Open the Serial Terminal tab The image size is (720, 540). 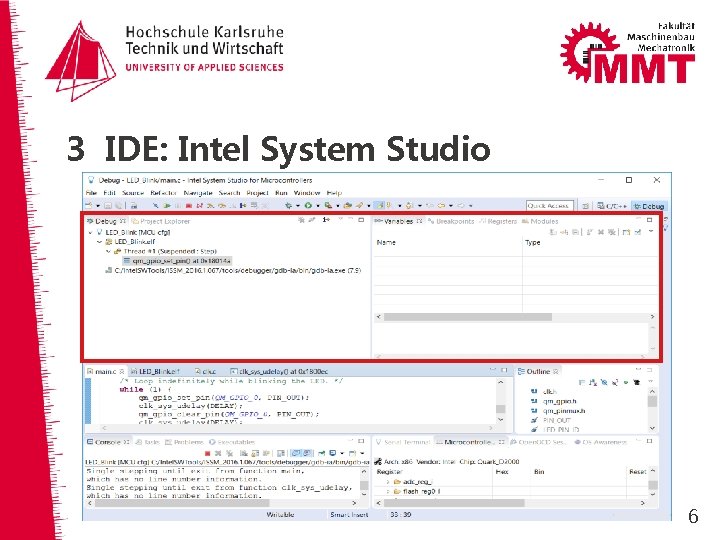pos(403,442)
